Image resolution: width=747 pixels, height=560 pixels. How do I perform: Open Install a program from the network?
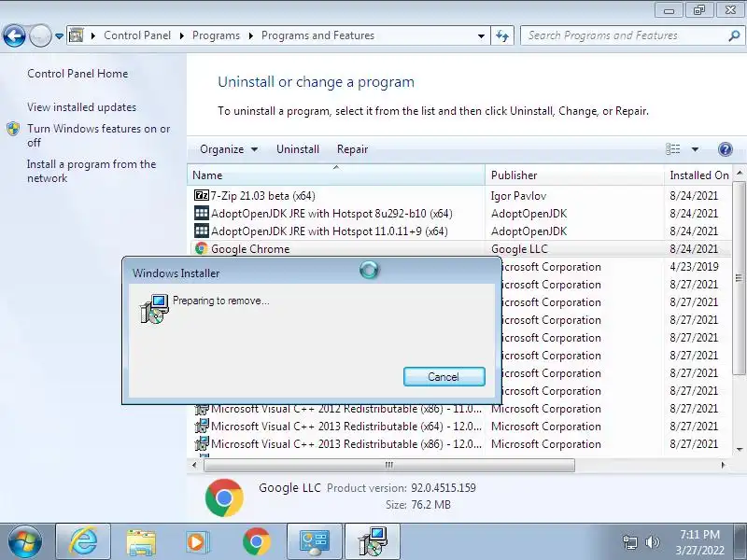click(92, 171)
